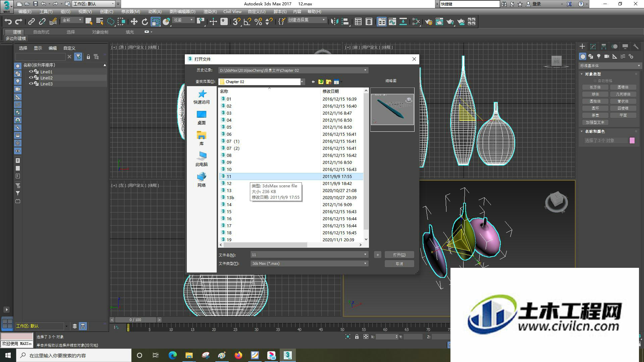The image size is (644, 362).
Task: Enable the AutoGrid checkbox in object type
Action: [595, 81]
